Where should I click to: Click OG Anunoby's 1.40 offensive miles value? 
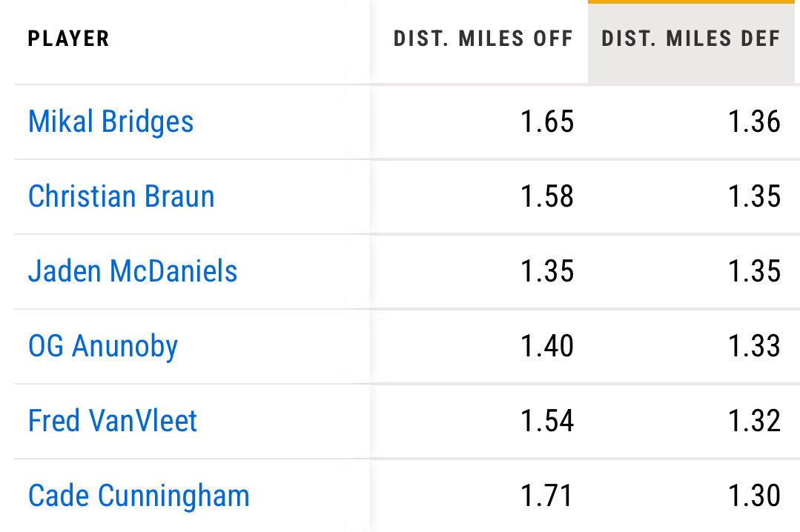[x=547, y=346]
